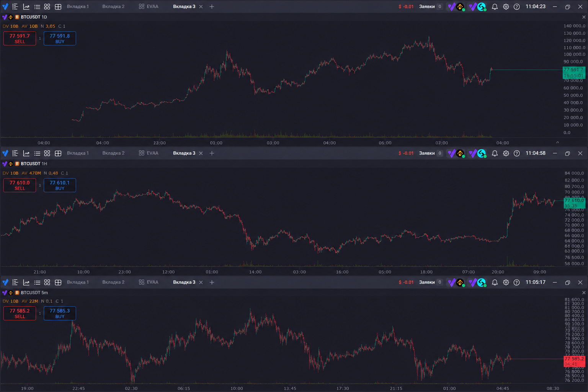Image resolution: width=588 pixels, height=392 pixels.
Task: Click the bulleted list icon in the 5m window toolbar
Action: [x=37, y=282]
